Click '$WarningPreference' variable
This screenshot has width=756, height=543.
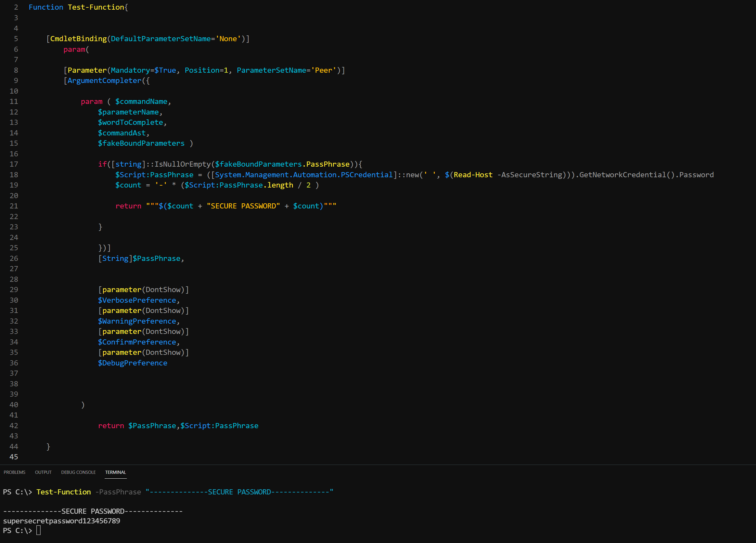click(137, 321)
